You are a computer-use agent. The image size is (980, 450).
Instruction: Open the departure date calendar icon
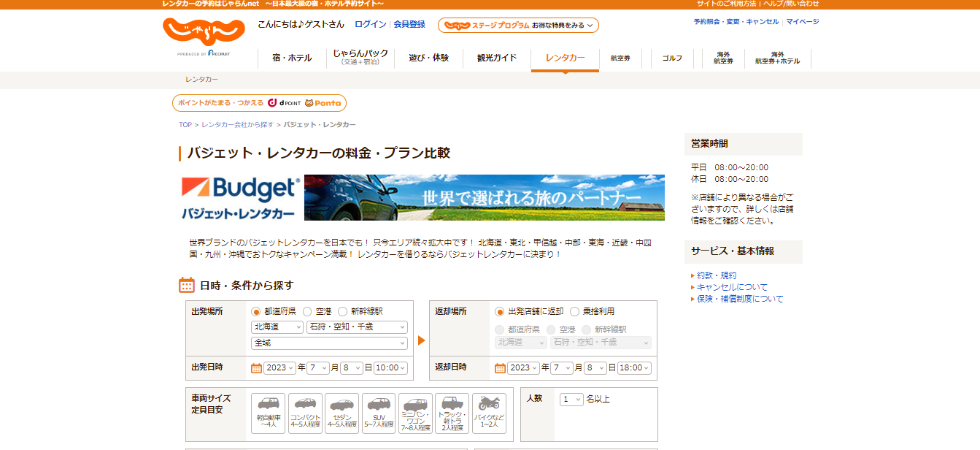[x=257, y=368]
